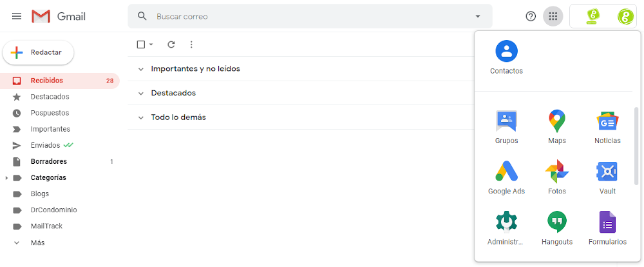Click the Redactar compose button
Image resolution: width=644 pixels, height=267 pixels.
(x=38, y=53)
